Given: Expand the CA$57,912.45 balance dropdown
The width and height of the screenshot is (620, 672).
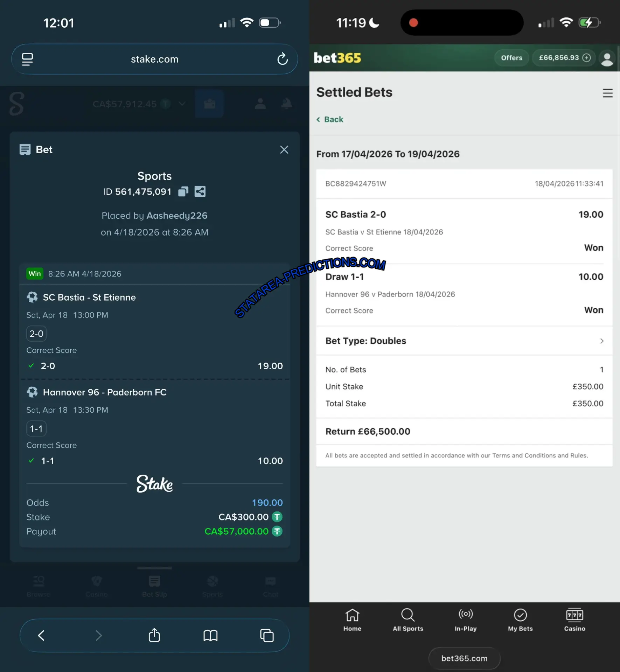Looking at the screenshot, I should click(182, 104).
